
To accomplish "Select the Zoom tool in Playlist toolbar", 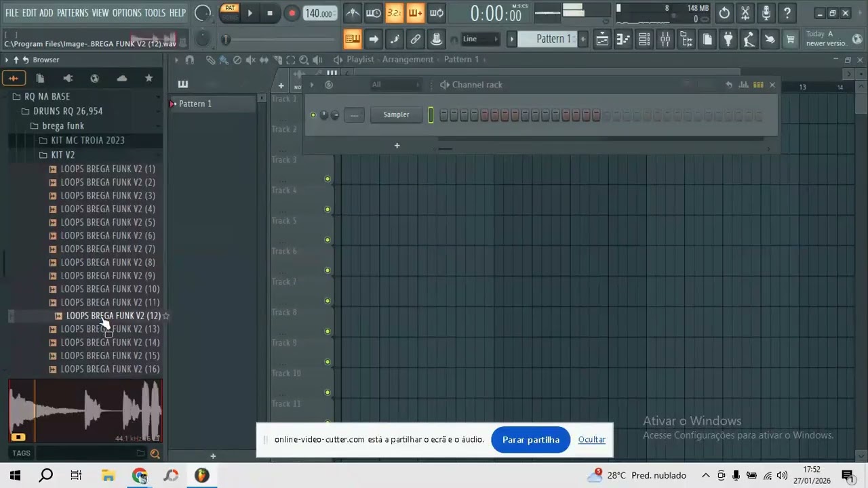I will [x=304, y=60].
